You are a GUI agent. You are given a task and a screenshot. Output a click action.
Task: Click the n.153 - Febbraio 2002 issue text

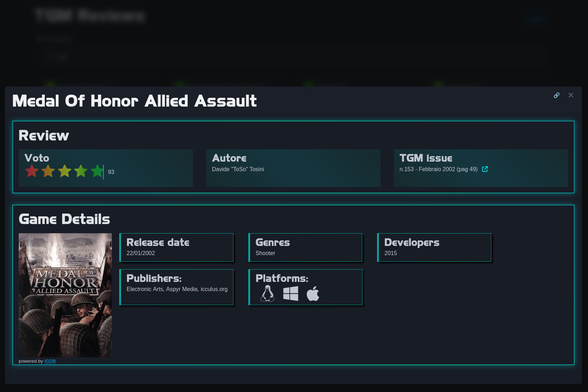[438, 169]
